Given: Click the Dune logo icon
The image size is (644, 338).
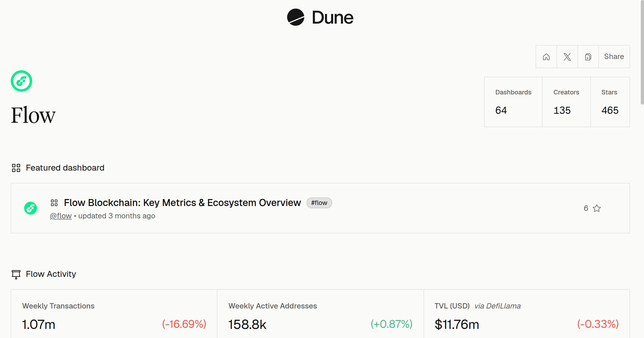Looking at the screenshot, I should 295,17.
